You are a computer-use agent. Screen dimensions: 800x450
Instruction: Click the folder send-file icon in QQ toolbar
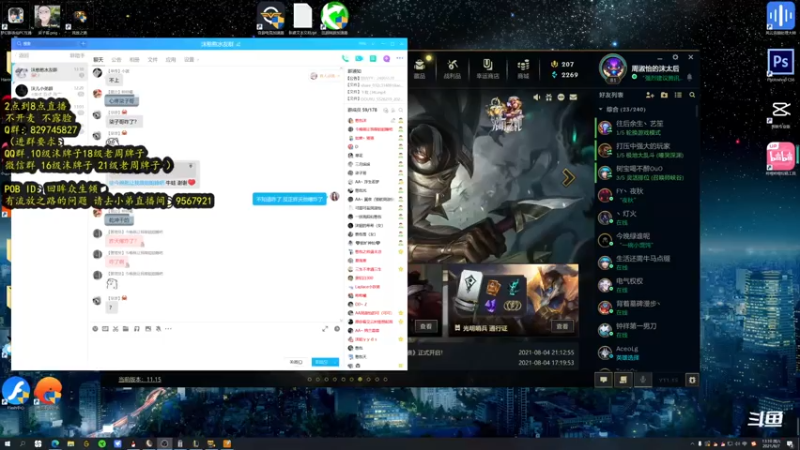[126, 329]
